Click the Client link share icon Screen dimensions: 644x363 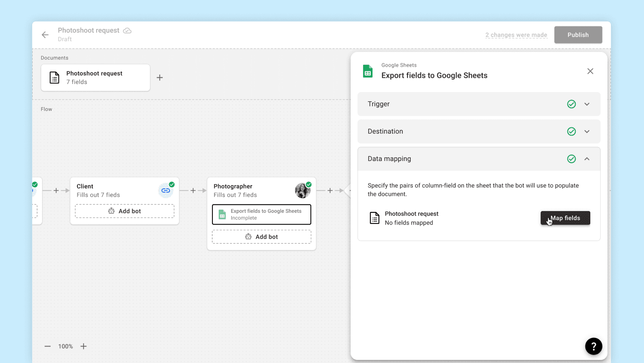click(165, 190)
